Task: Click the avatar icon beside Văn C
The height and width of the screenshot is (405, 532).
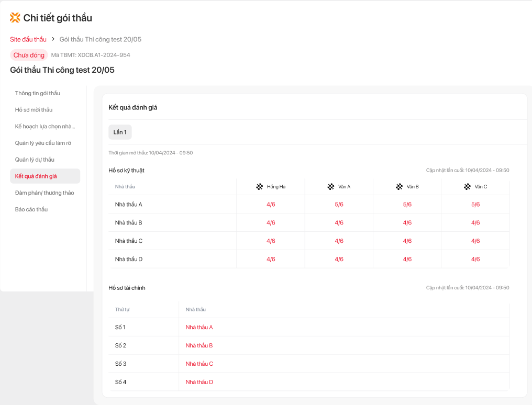Action: 467,187
